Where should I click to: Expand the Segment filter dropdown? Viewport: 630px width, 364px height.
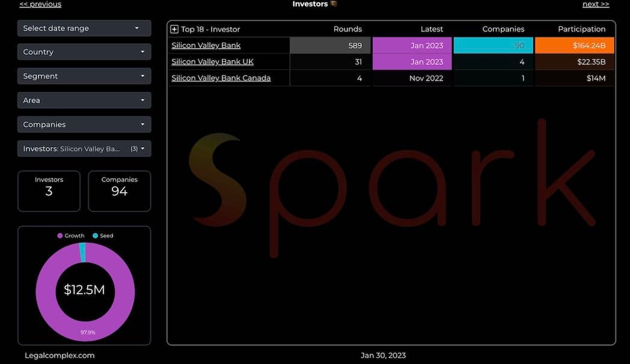coord(84,76)
